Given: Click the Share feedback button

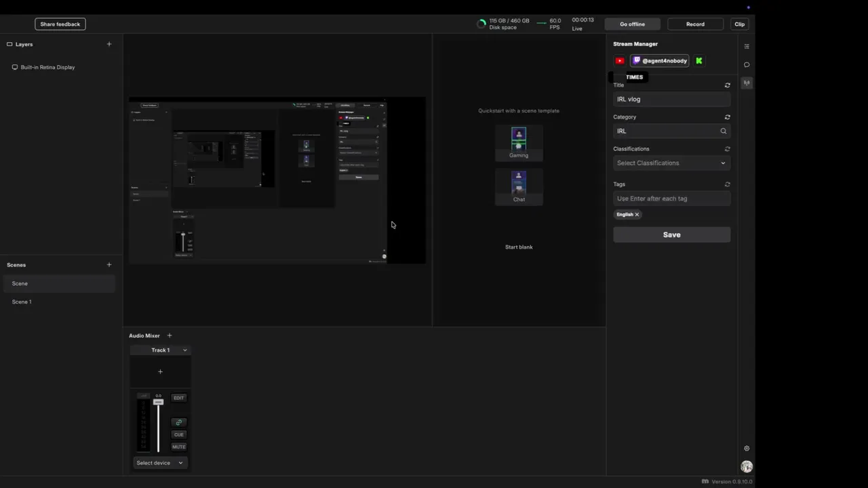Looking at the screenshot, I should [60, 24].
